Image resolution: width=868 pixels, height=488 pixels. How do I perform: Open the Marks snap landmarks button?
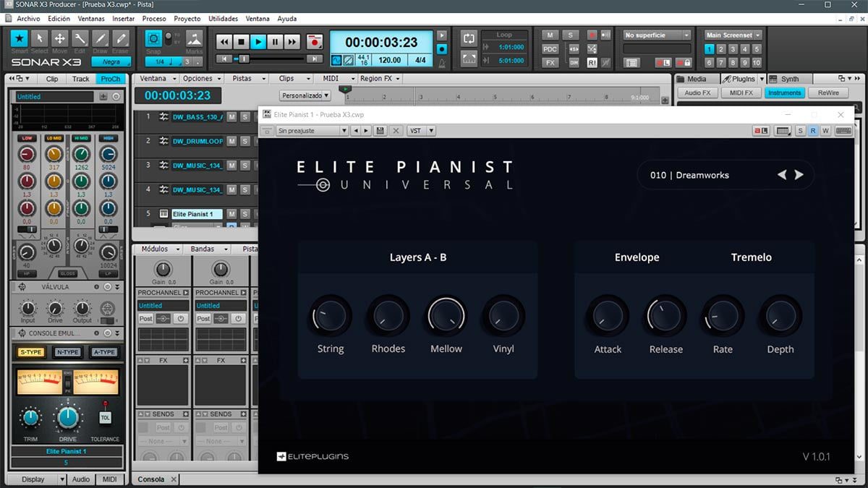point(194,38)
